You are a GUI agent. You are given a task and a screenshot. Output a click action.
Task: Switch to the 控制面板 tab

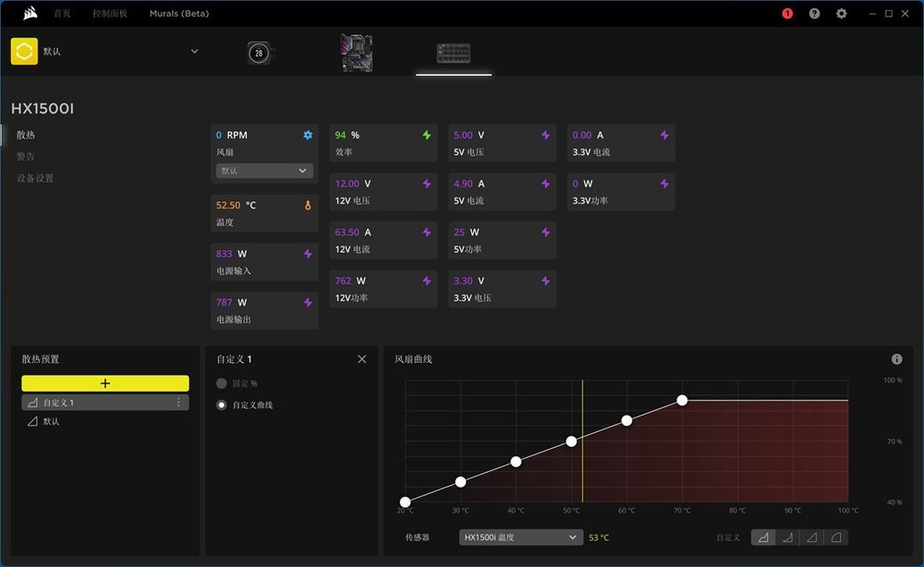click(x=110, y=14)
